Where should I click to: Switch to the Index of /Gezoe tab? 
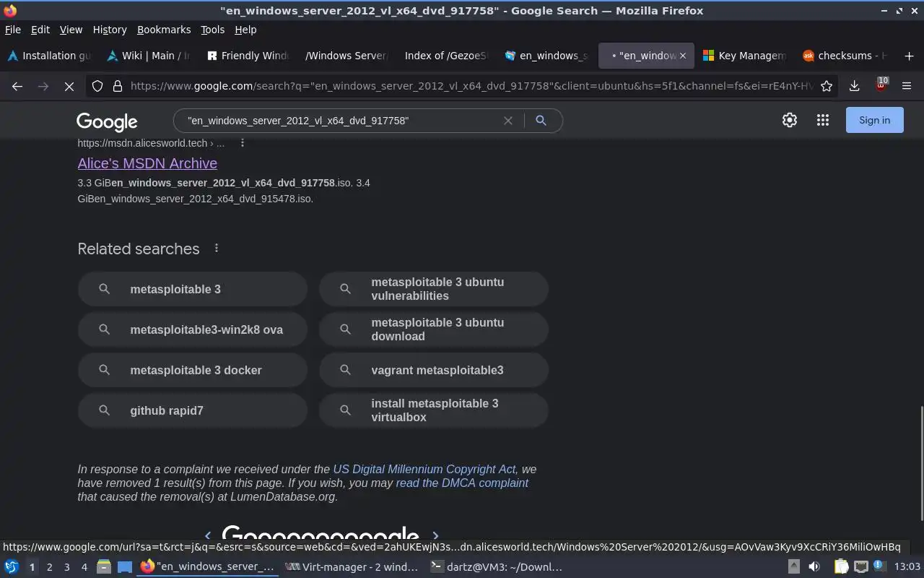447,56
